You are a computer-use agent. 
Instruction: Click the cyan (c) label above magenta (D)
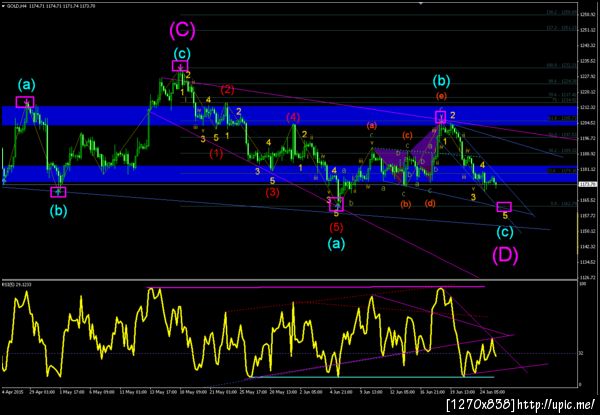[505, 231]
